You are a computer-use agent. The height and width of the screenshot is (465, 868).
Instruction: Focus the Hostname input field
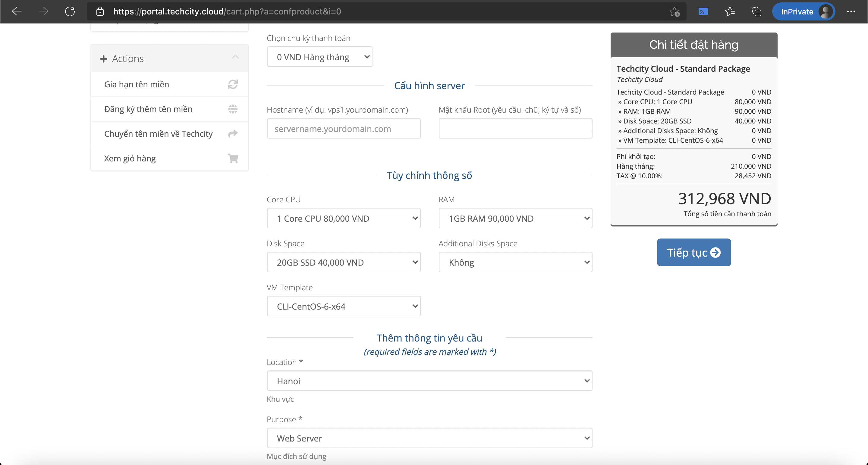[343, 128]
